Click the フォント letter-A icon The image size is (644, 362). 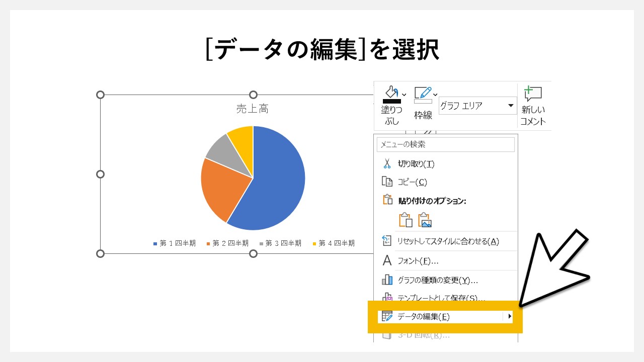[x=387, y=260]
